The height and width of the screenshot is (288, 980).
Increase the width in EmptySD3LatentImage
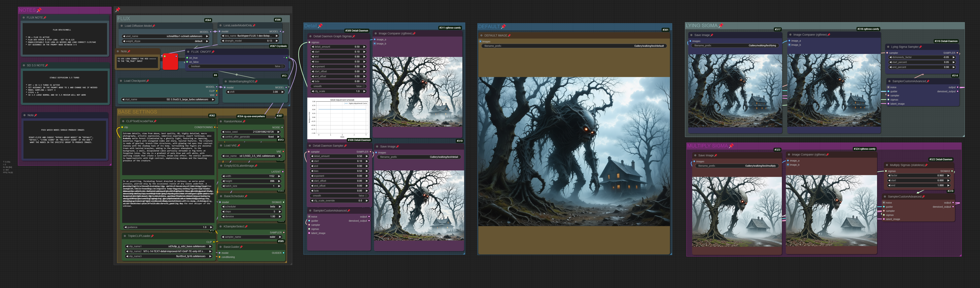[280, 176]
